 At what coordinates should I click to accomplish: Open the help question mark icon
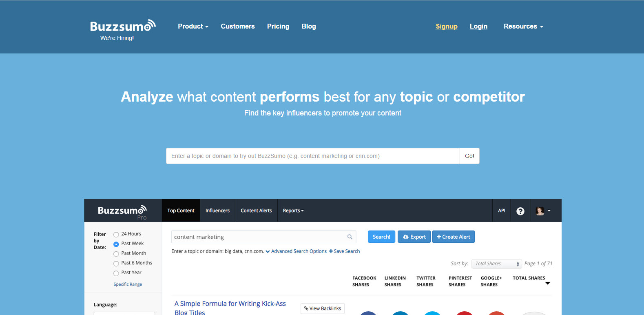click(x=520, y=211)
